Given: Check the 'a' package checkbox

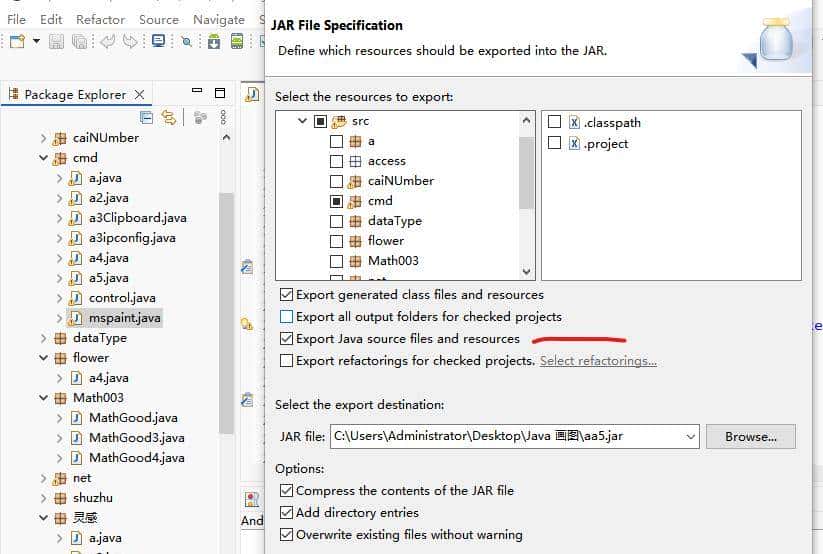Looking at the screenshot, I should (336, 141).
